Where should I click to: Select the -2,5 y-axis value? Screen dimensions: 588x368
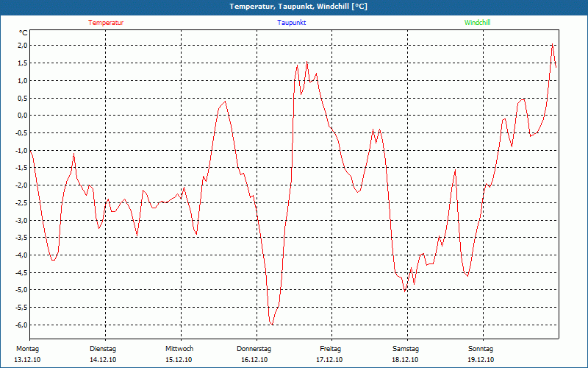click(x=22, y=203)
